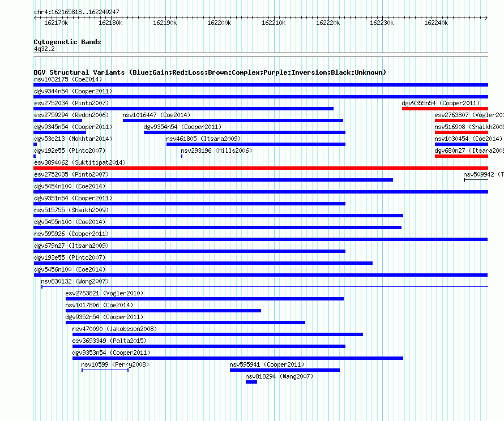The width and height of the screenshot is (504, 421).
Task: Select the small blue nsv818294 bar
Action: point(251,382)
